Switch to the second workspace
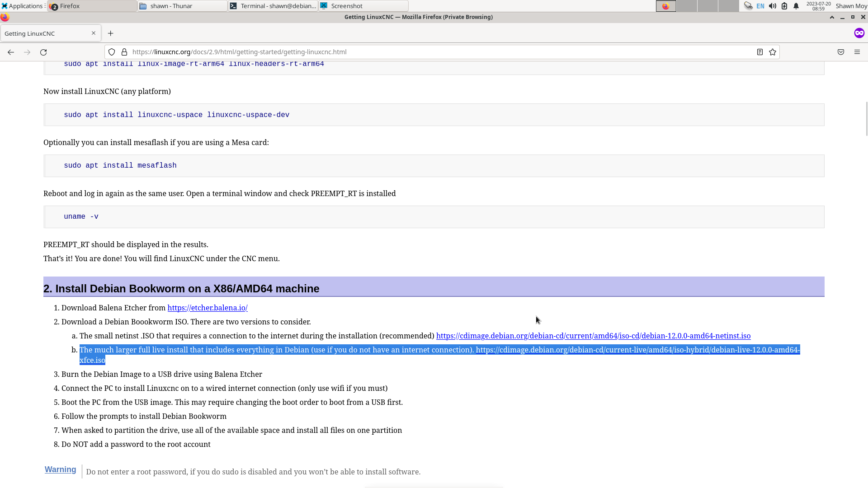 [x=687, y=6]
